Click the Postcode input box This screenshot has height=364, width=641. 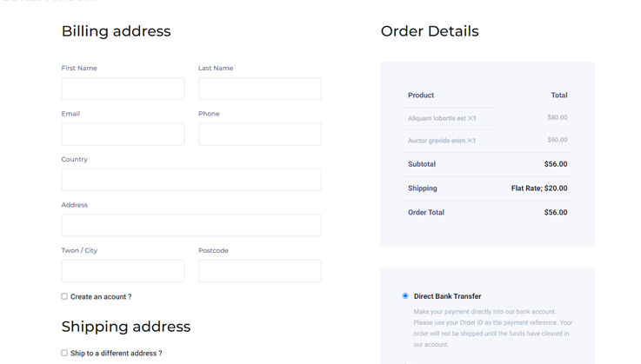(x=259, y=271)
